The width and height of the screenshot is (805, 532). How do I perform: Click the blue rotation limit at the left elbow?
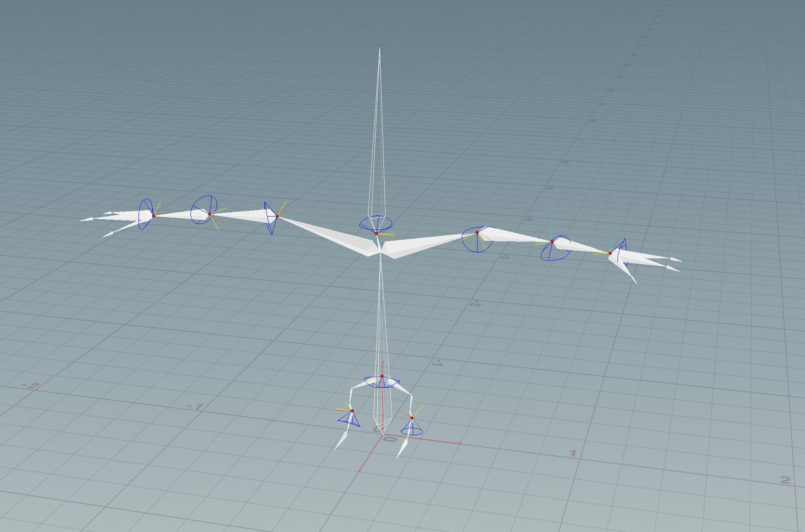pyautogui.click(x=203, y=209)
